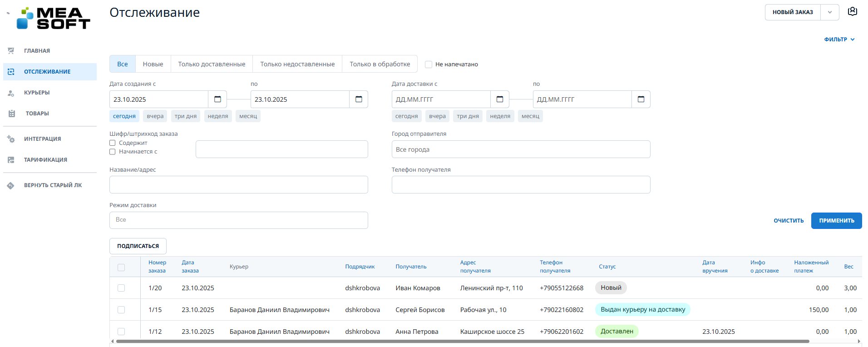Tick the Содержит checkbox
The height and width of the screenshot is (347, 868).
coord(113,143)
